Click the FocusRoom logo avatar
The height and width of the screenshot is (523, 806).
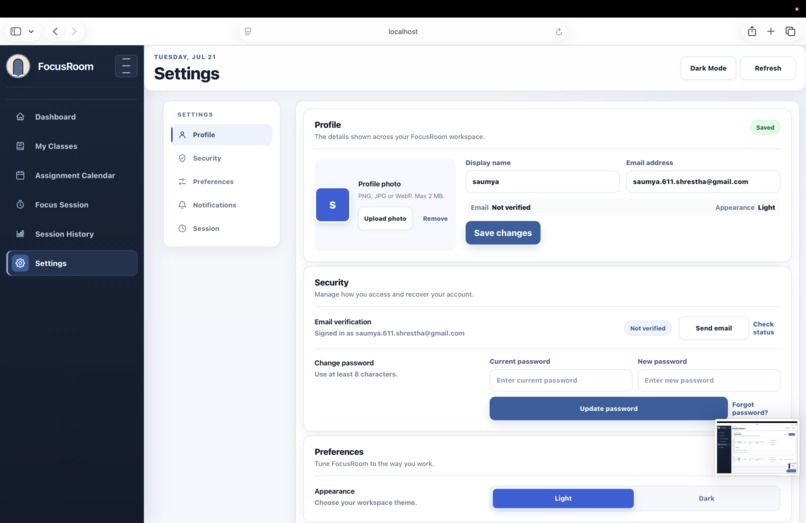pyautogui.click(x=18, y=66)
